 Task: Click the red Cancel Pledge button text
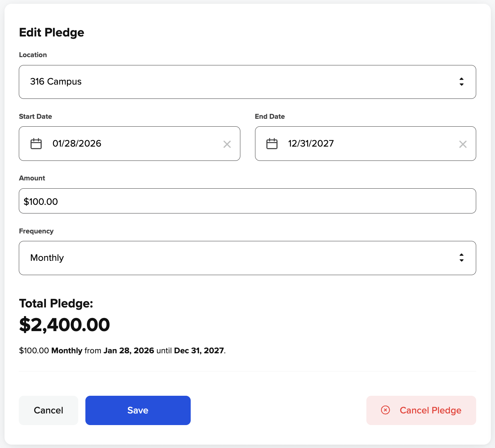(430, 410)
